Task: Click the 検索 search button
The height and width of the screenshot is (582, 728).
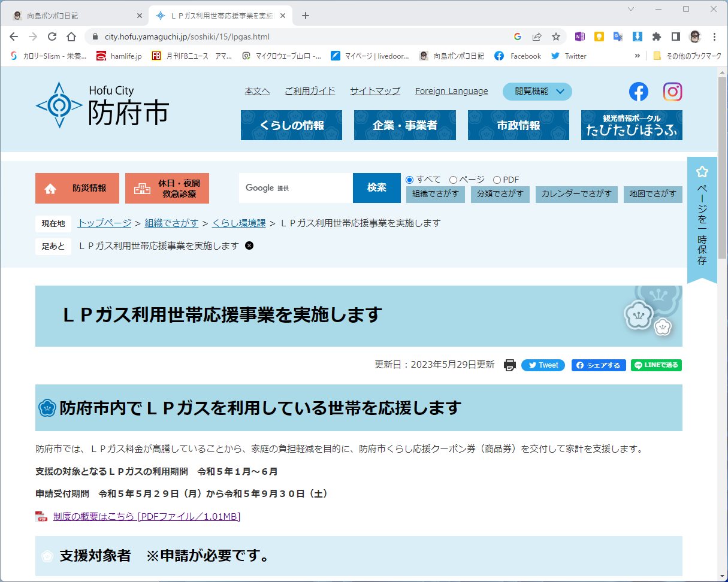Action: 377,188
